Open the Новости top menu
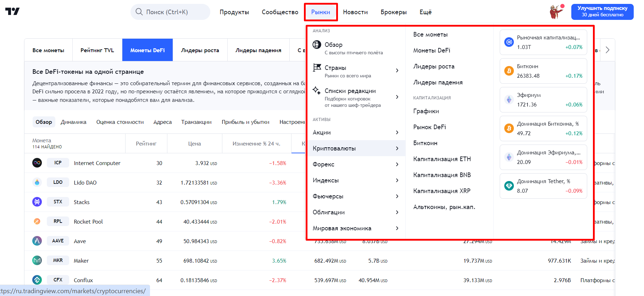 355,12
